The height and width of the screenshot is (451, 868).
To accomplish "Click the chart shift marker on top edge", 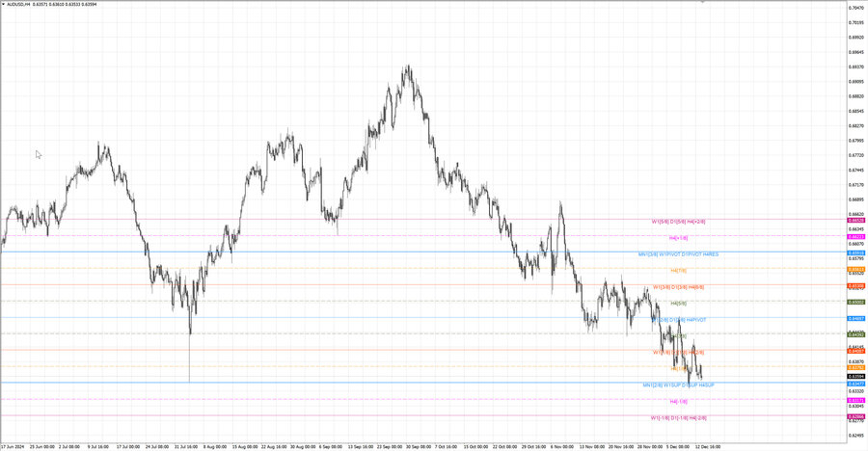I will [702, 2].
